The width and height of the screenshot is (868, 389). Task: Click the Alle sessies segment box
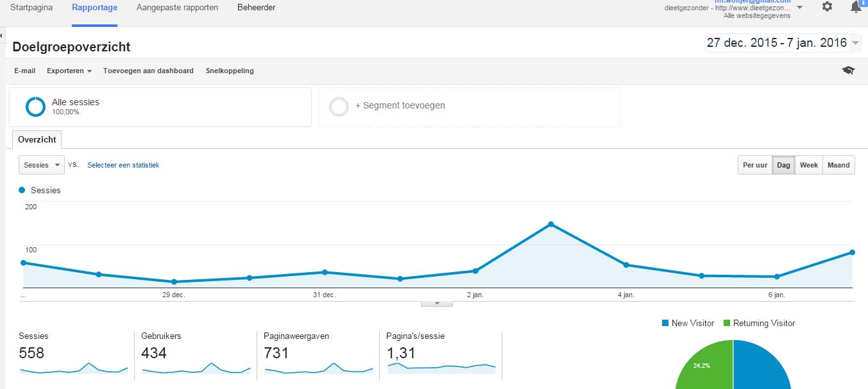pyautogui.click(x=160, y=107)
